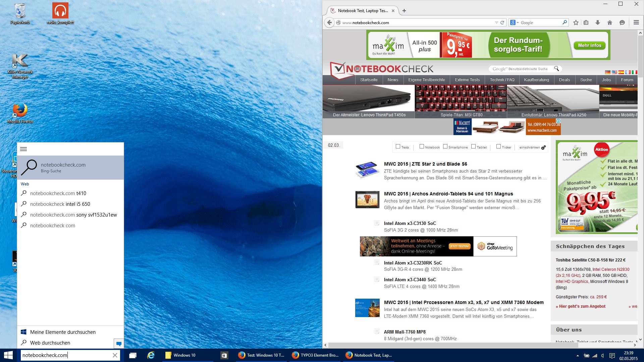644x362 pixels.
Task: Select the Bing-Suche notebookcheck.com result
Action: tap(70, 168)
